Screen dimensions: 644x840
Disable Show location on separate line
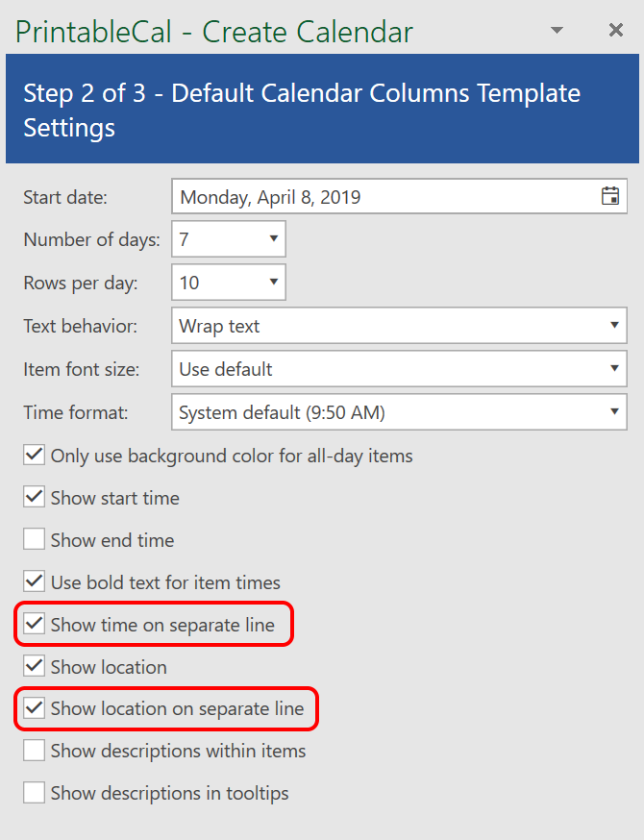point(35,709)
